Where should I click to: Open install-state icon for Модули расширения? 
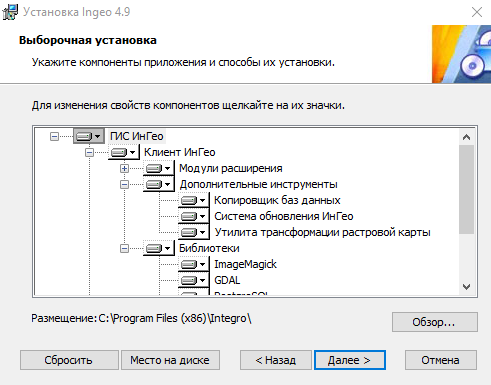tap(159, 168)
